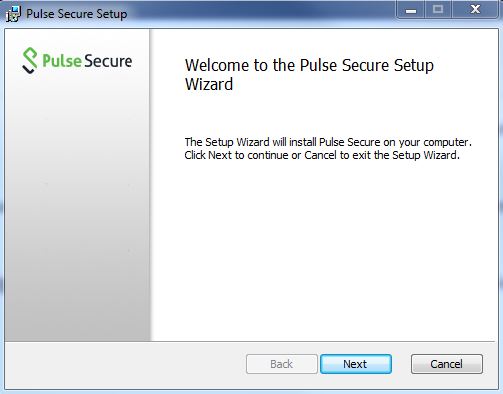Close the setup window with the X
503x394 pixels.
tap(475, 10)
